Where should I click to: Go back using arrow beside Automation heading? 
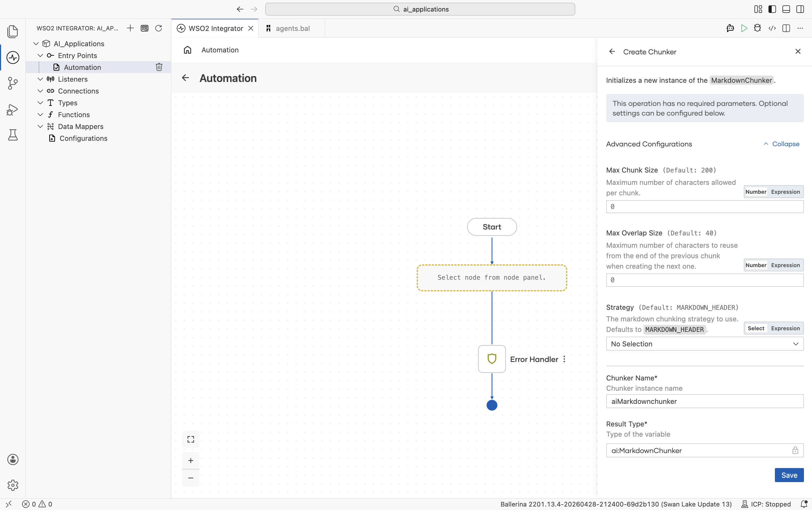coord(185,78)
